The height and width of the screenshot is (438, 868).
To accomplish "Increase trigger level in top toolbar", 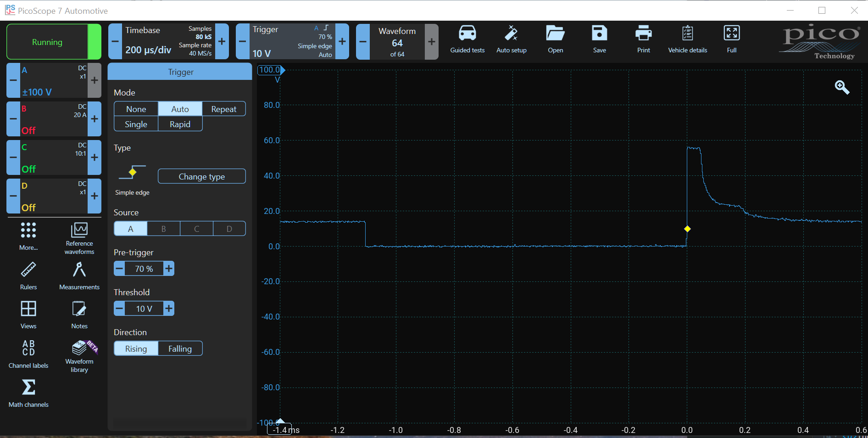I will point(342,41).
